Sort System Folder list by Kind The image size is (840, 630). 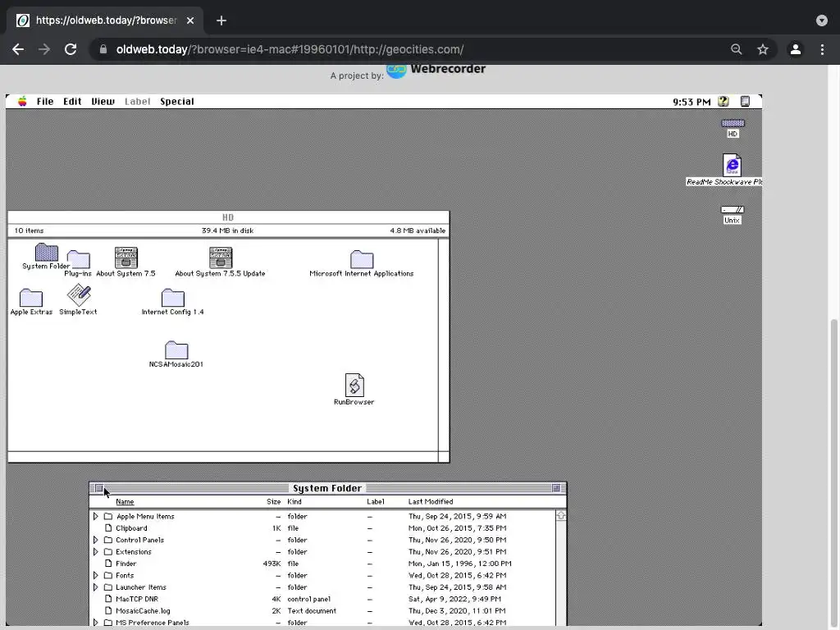click(x=294, y=502)
